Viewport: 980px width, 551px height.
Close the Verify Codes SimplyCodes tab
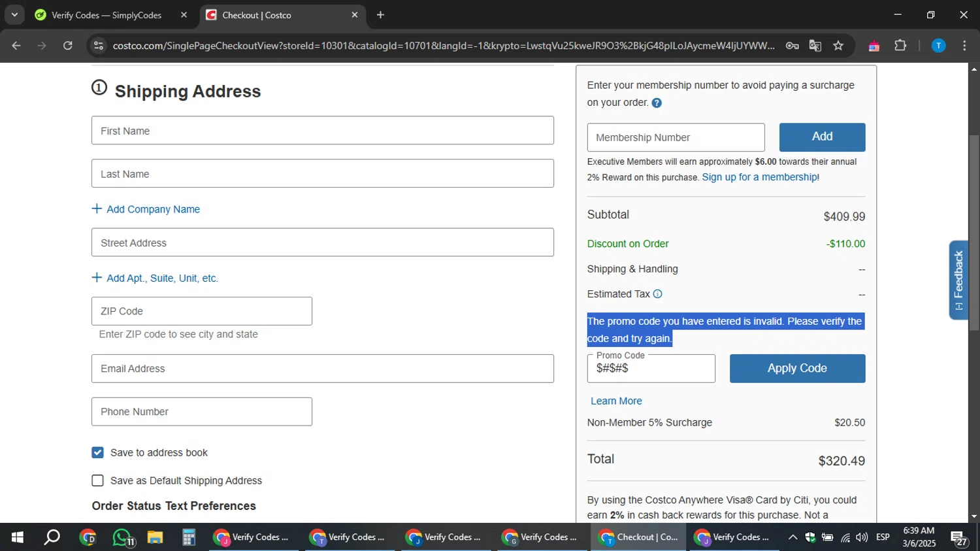184,15
